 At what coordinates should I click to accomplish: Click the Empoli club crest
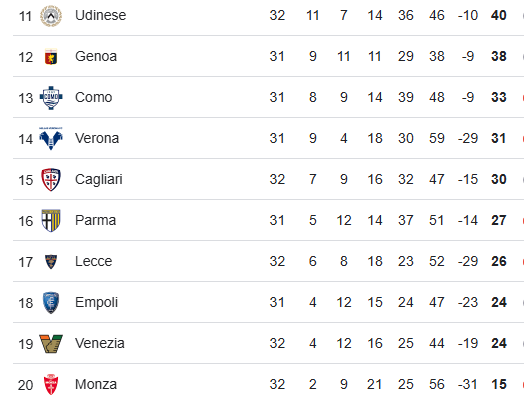[x=51, y=303]
